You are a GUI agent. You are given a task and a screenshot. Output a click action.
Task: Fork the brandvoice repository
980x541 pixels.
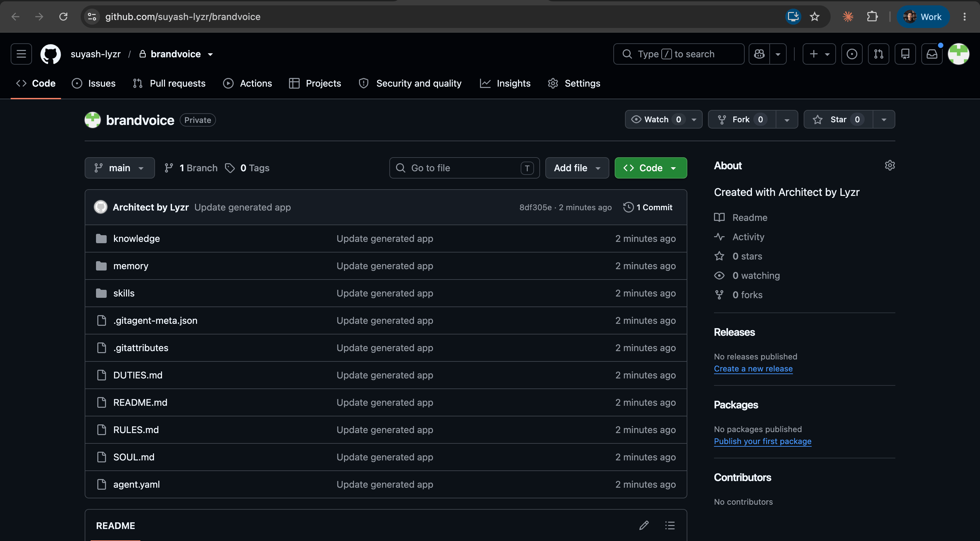coord(741,119)
